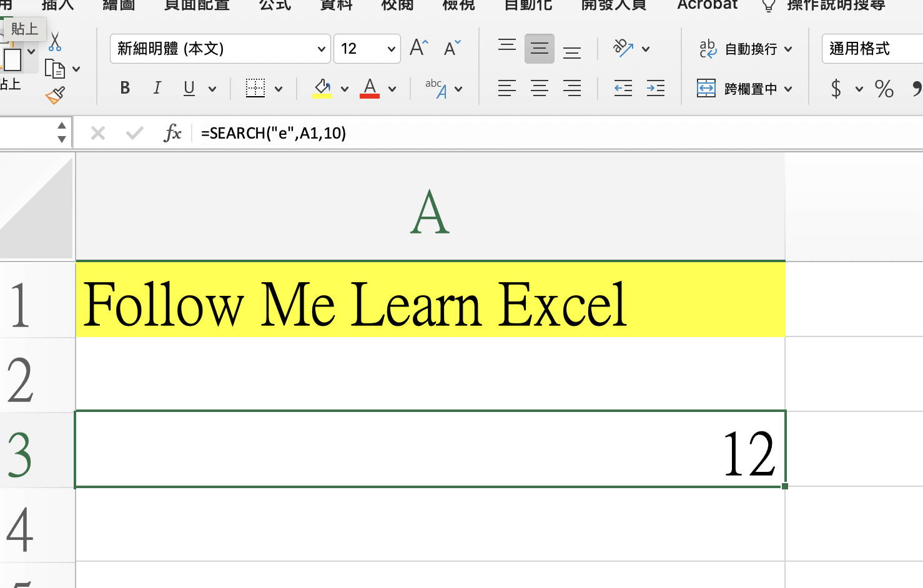Expand the currency format arrow

point(859,89)
